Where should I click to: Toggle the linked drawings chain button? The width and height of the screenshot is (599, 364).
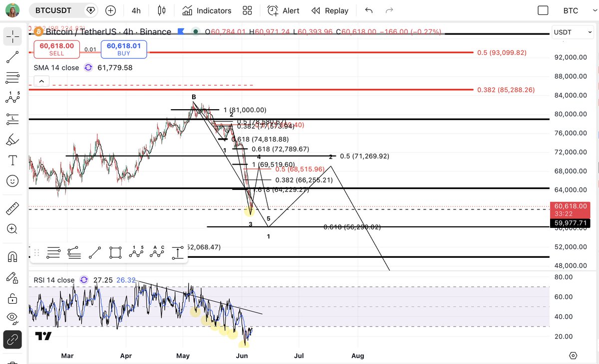tap(12, 339)
